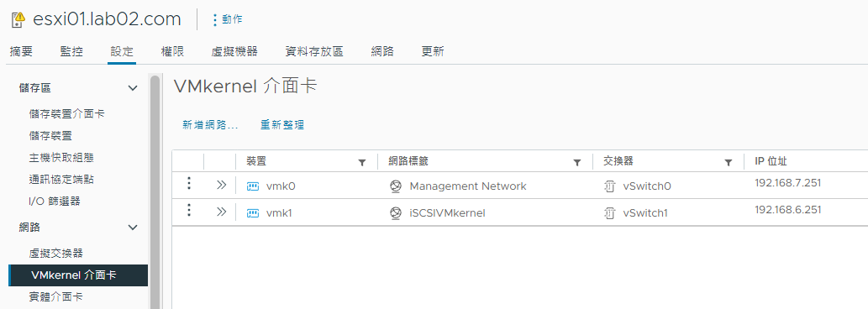868x309 pixels.
Task: Open filter for the 裝置 column
Action: pyautogui.click(x=362, y=163)
